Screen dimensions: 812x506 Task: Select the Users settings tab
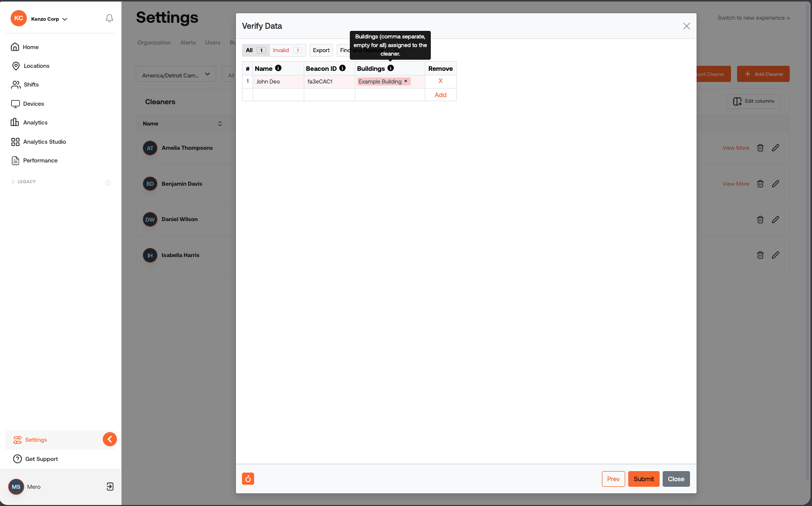click(213, 43)
